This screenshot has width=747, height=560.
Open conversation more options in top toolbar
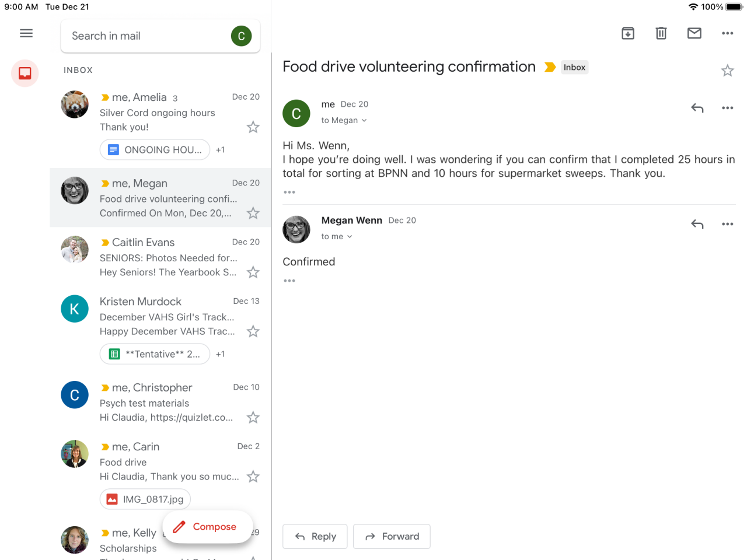click(x=727, y=33)
